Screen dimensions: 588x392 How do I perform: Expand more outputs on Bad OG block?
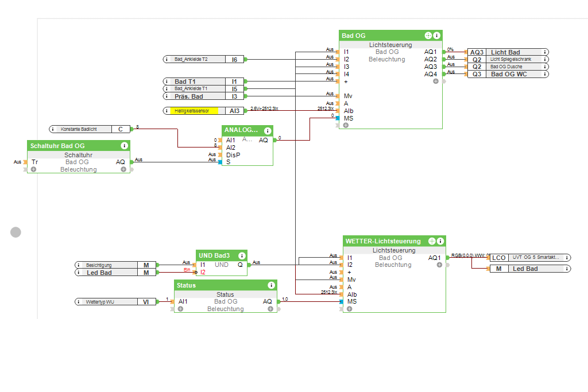pos(436,81)
